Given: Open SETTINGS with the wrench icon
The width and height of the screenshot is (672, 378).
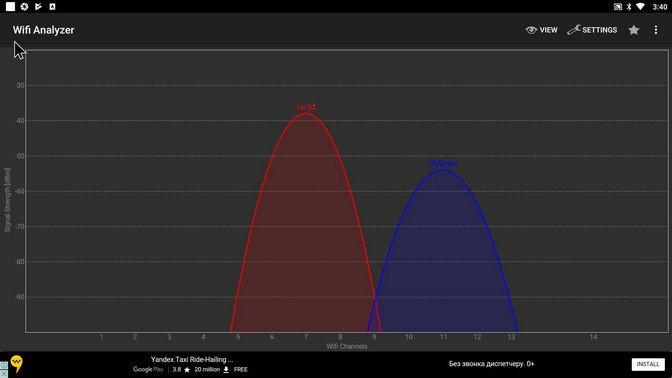Looking at the screenshot, I should point(592,30).
